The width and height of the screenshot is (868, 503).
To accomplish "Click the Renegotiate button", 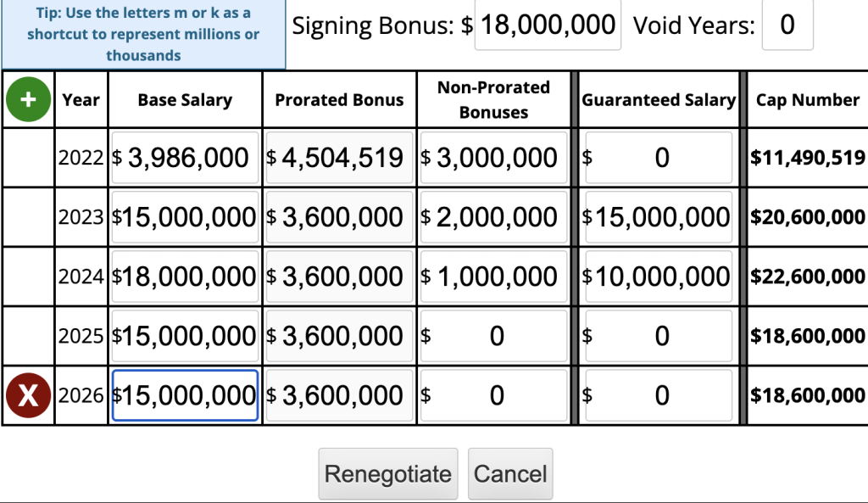I will click(x=388, y=474).
